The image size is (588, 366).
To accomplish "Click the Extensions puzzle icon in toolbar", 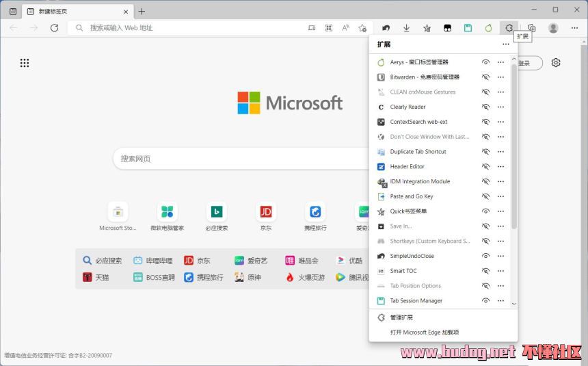I will pos(509,28).
